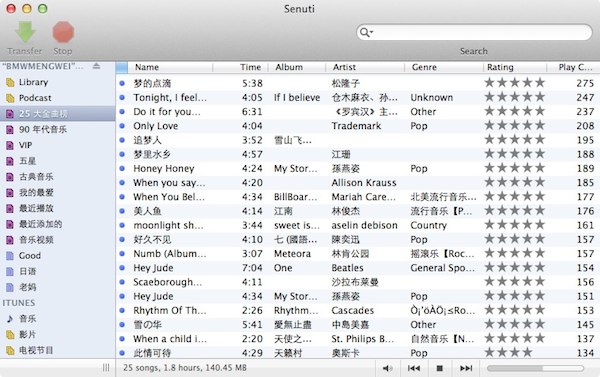600x377 pixels.
Task: Click the 25 songs status text
Action: [x=185, y=368]
